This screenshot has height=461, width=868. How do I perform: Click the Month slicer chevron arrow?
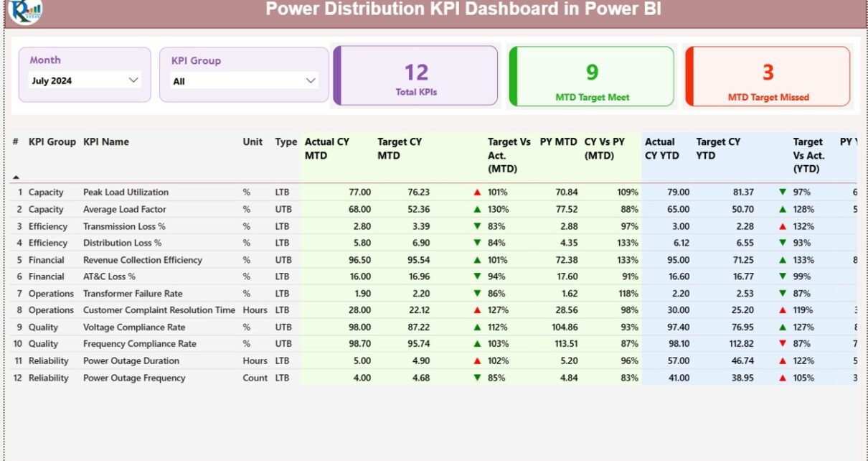(x=133, y=80)
